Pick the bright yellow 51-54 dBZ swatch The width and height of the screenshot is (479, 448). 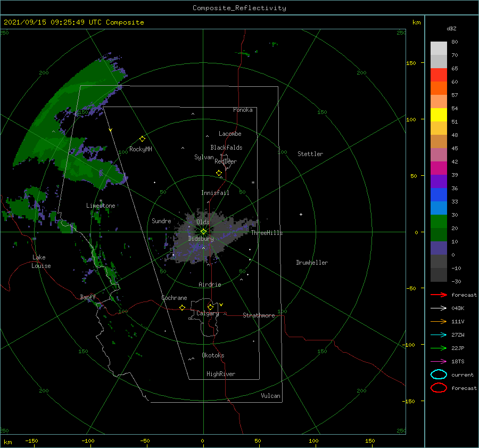439,115
